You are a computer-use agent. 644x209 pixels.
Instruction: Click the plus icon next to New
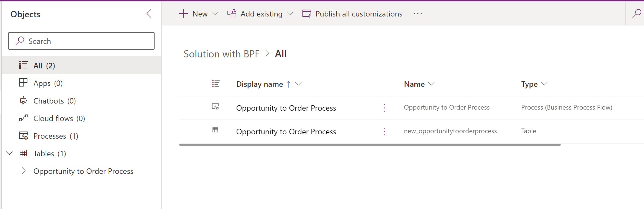(183, 13)
